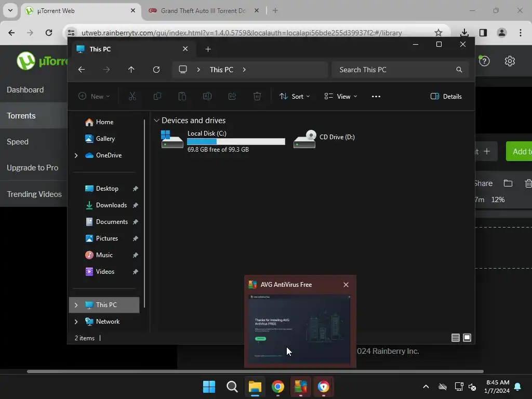Click the horizontal scrollbar in Chrome page
532x399 pixels.
coord(255,371)
